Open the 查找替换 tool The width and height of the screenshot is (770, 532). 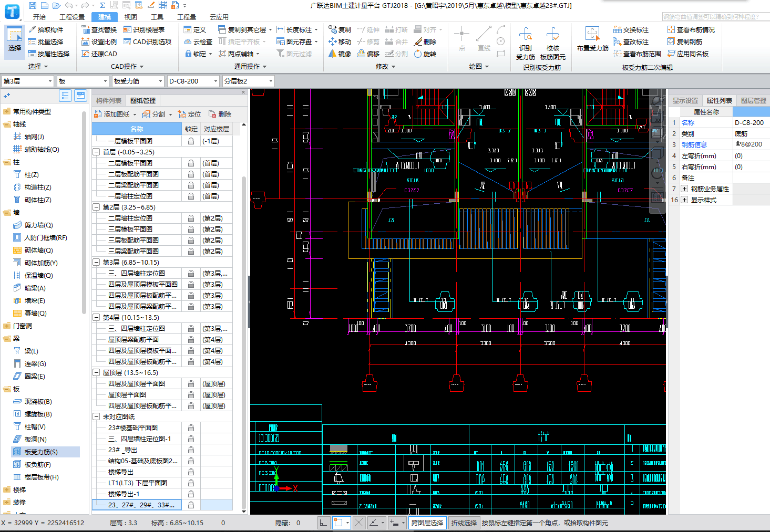click(x=99, y=29)
